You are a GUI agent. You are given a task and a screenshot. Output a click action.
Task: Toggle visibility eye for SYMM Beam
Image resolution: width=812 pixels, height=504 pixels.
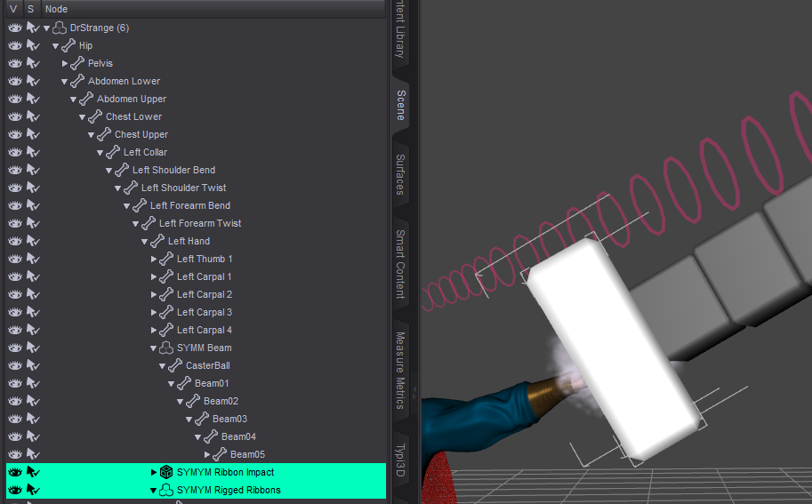(15, 348)
